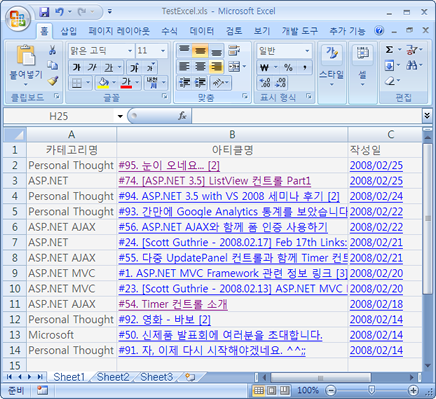The image size is (436, 399).
Task: Toggle underline formatting
Action: 109,68
